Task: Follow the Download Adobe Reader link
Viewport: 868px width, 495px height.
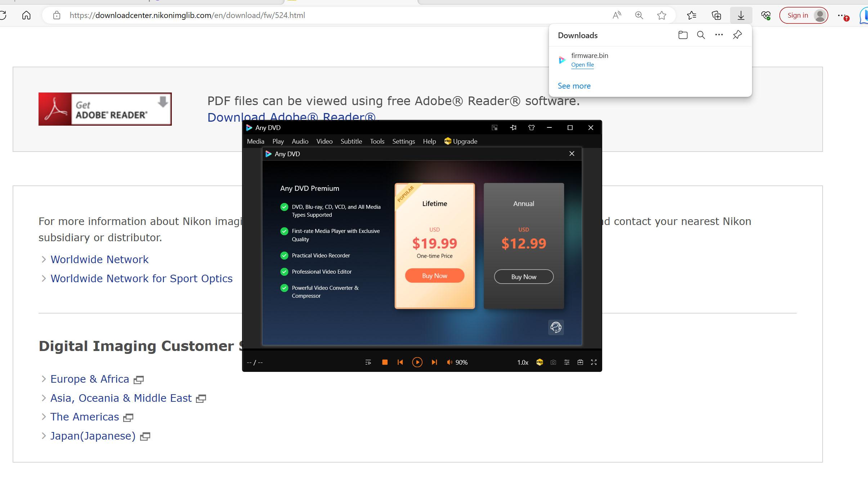Action: point(291,117)
